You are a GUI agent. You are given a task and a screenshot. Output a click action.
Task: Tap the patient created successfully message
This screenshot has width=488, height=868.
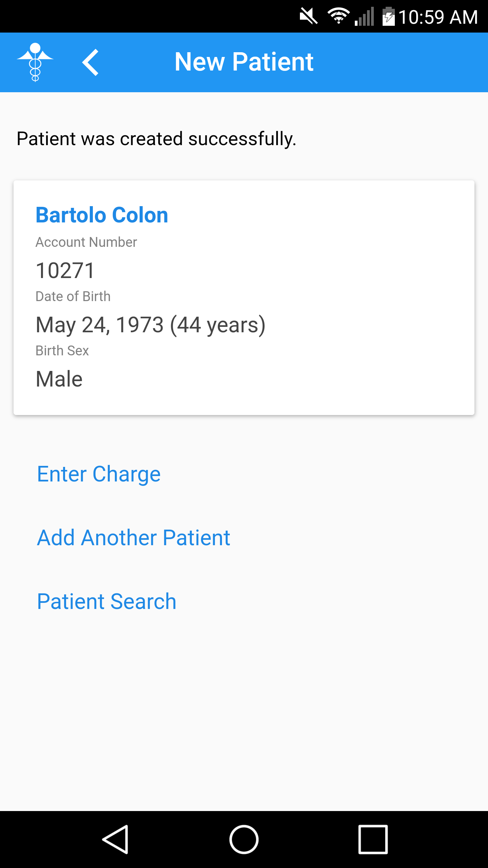pos(157,139)
